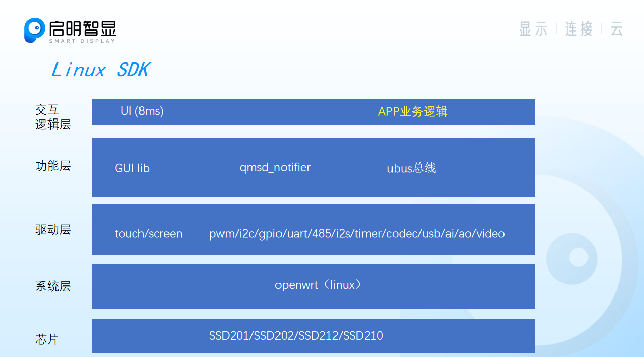Select the 交互逻辑层 layer label
The image size is (644, 357).
53,117
